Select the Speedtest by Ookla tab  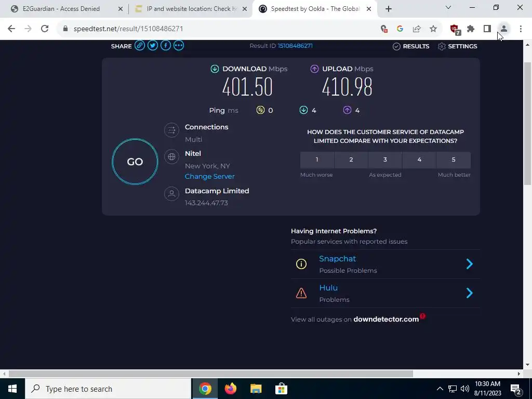(315, 9)
